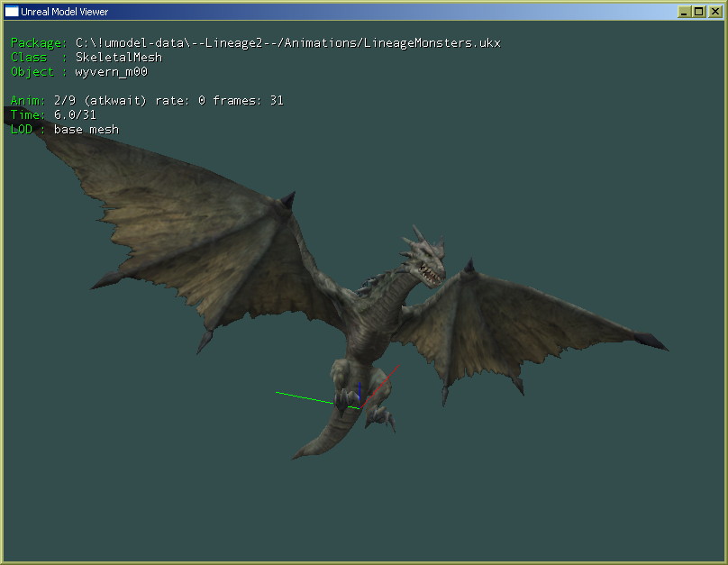Click the 'Anim:' label

(x=28, y=100)
